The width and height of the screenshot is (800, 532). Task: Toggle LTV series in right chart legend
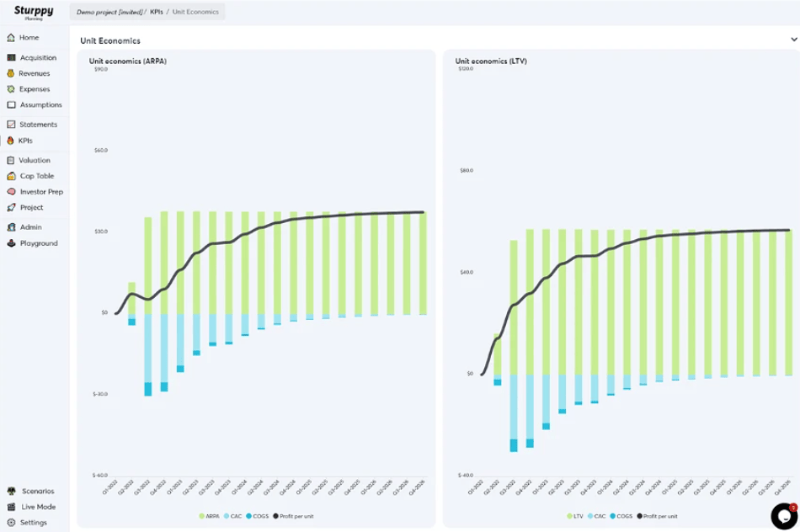click(x=575, y=516)
